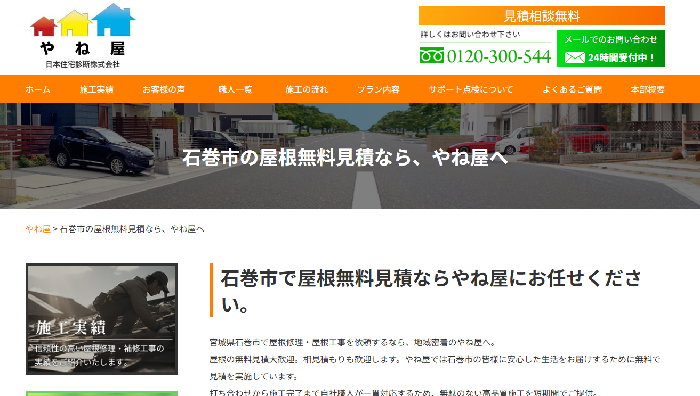This screenshot has height=396, width=700.
Task: Click the 見積相談無料 orange banner
Action: pos(542,16)
